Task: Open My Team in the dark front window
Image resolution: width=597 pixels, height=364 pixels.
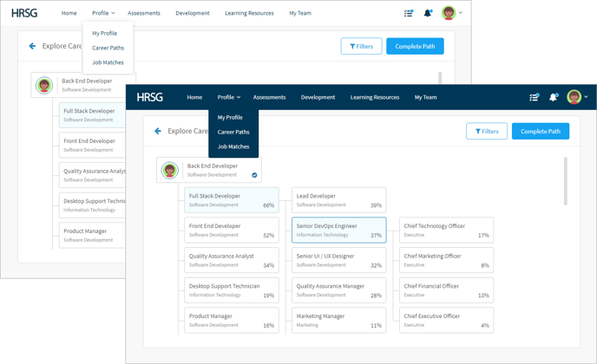Action: click(x=426, y=97)
